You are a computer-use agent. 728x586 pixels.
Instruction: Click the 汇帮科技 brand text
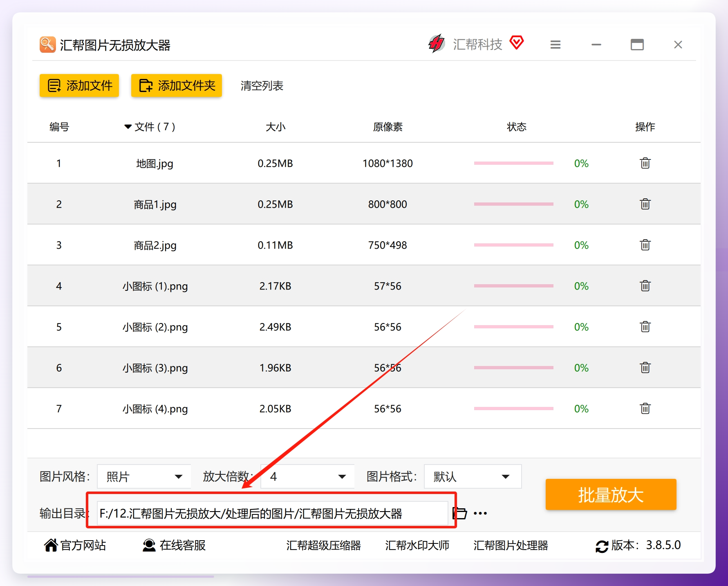(x=477, y=44)
